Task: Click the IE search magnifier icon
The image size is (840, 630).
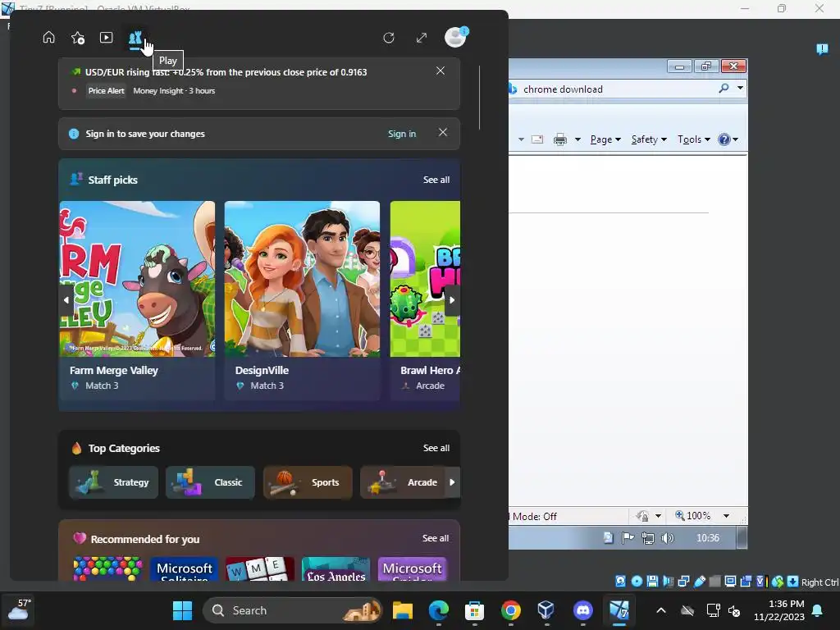Action: coord(724,88)
